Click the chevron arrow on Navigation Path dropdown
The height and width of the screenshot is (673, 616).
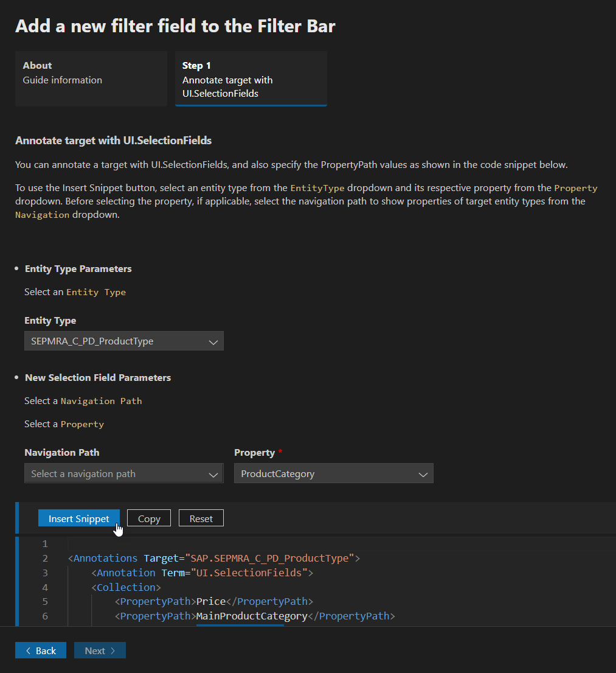click(x=213, y=475)
